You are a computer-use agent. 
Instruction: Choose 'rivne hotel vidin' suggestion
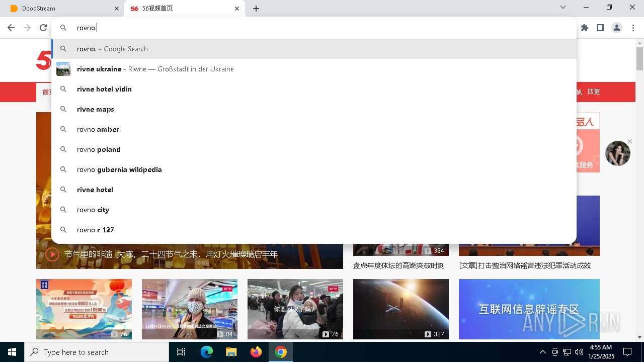click(314, 89)
